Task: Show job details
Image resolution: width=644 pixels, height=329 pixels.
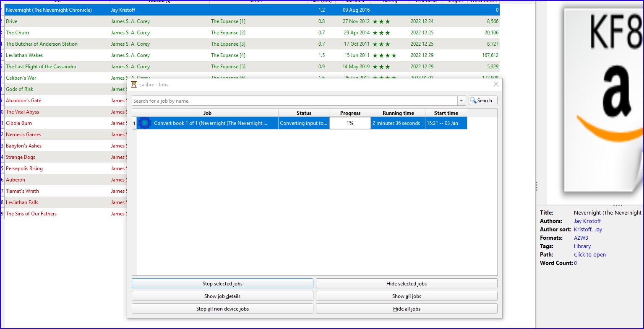Action: 222,296
